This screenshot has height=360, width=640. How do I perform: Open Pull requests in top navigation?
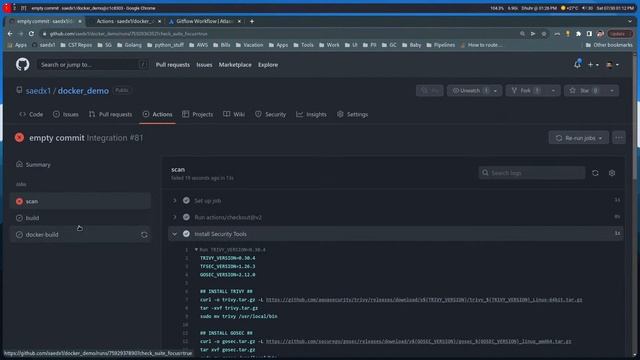(x=173, y=64)
